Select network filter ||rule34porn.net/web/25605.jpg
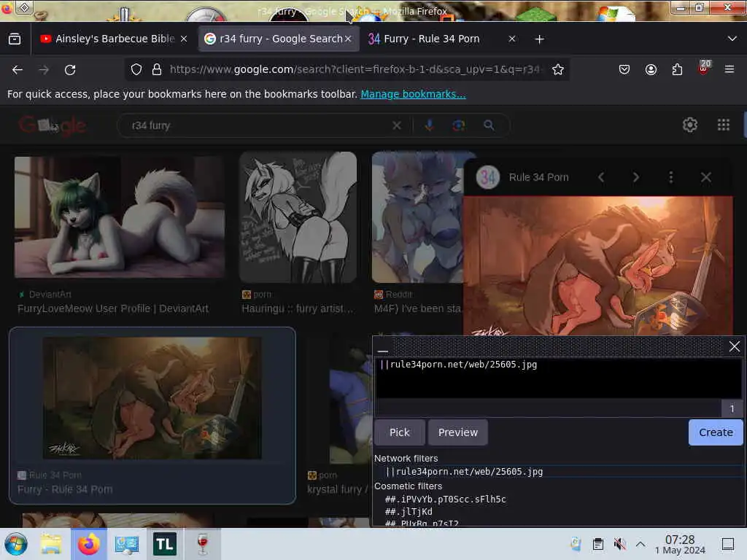This screenshot has height=560, width=747. 464,472
